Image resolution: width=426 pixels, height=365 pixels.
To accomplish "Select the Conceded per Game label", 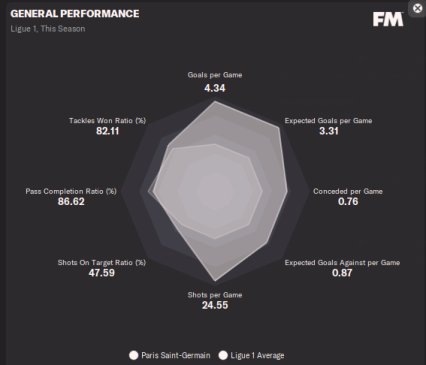I will coord(348,191).
